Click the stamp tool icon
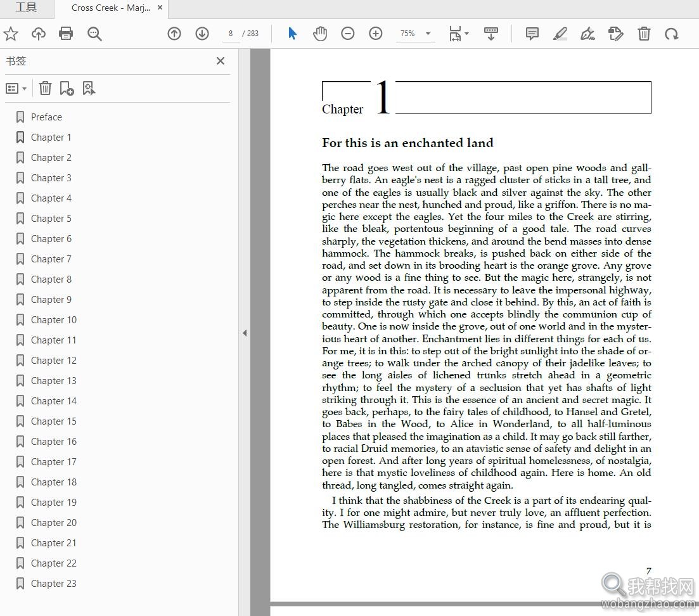This screenshot has height=616, width=699. tap(615, 34)
